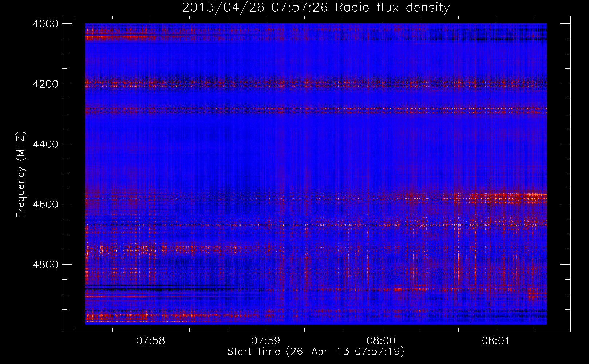This screenshot has height=364, width=589.
Task: Click the 4000 frequency axis label
Action: (x=46, y=24)
